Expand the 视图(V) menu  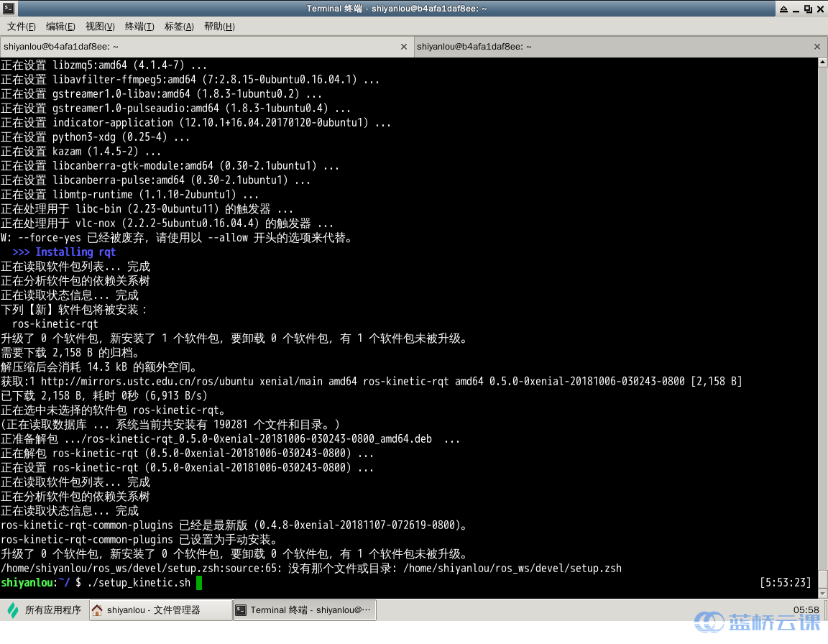click(x=100, y=27)
